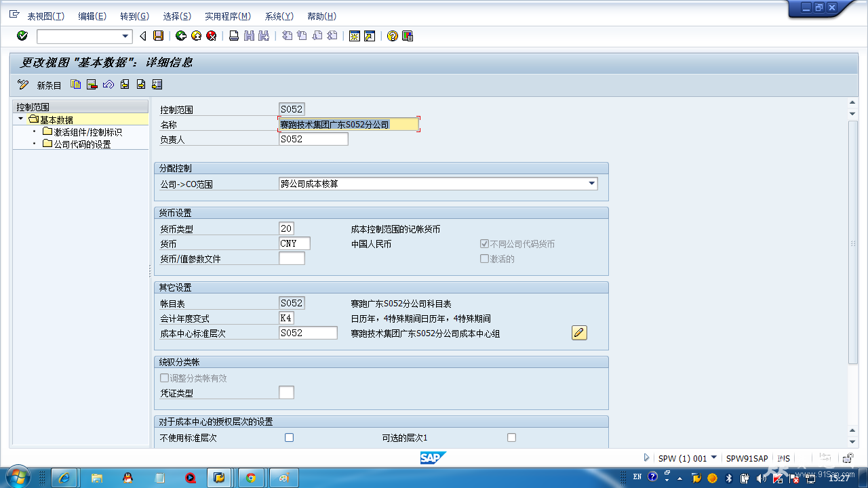Open the 系统(Y) menu
The image size is (868, 488).
(x=279, y=16)
